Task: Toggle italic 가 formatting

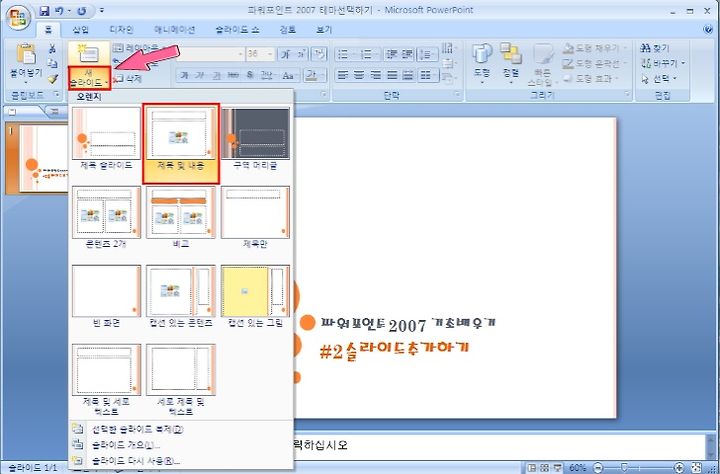Action: [x=199, y=75]
